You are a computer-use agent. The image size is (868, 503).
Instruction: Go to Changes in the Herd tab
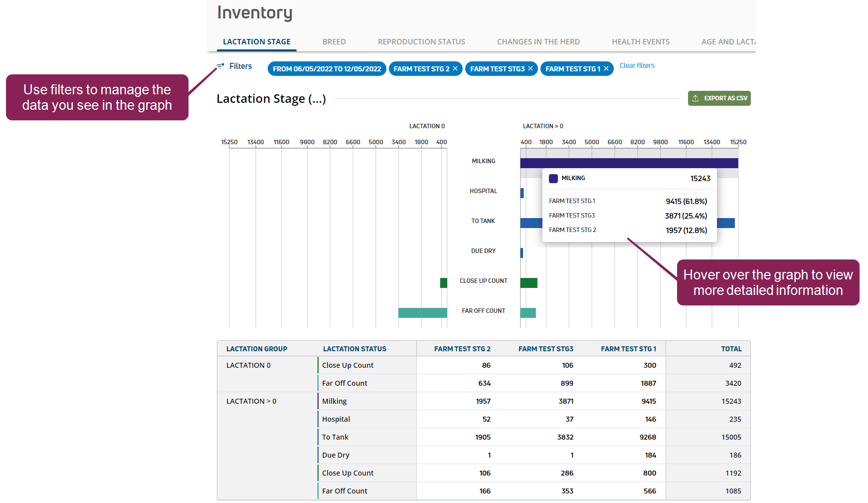538,42
